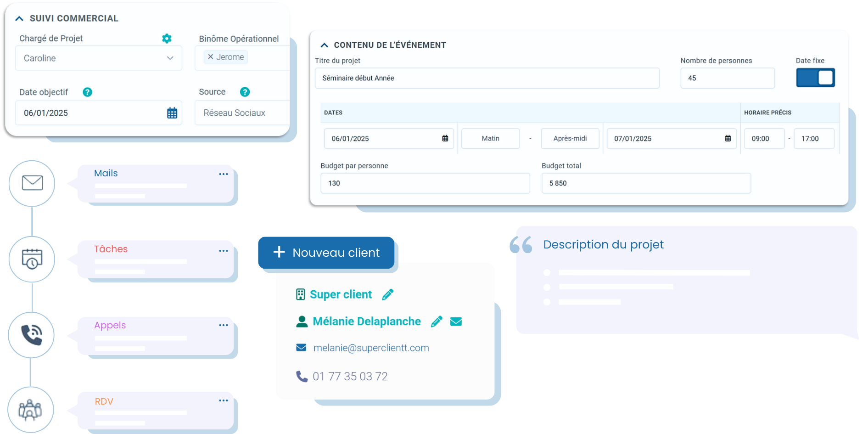Click the Appels phone circle icon
This screenshot has height=434, width=868.
(31, 335)
